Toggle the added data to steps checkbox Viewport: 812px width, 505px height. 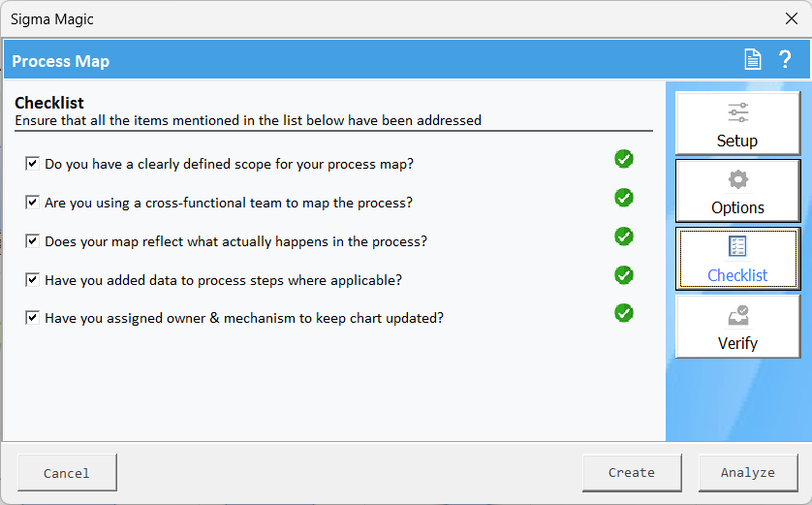click(32, 280)
